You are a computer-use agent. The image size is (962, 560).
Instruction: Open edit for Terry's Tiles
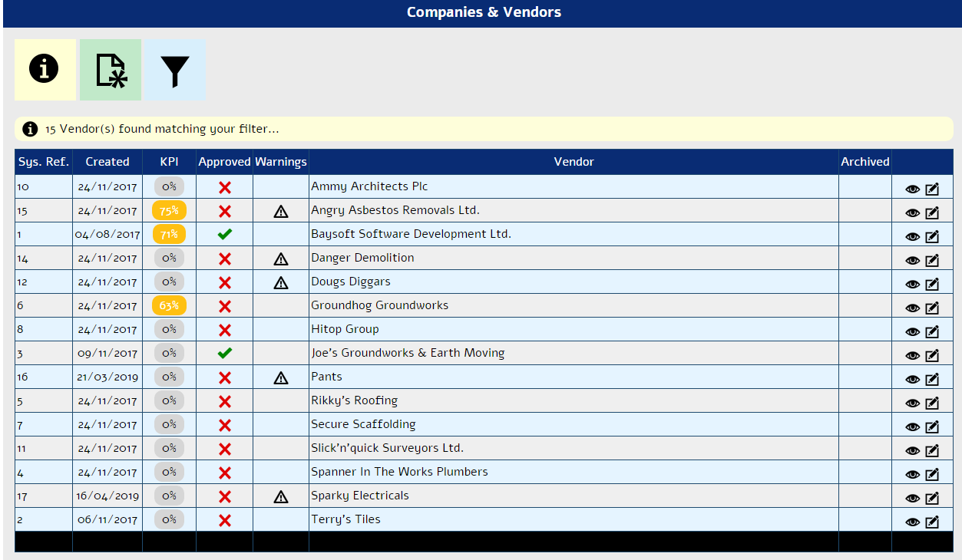pos(932,522)
